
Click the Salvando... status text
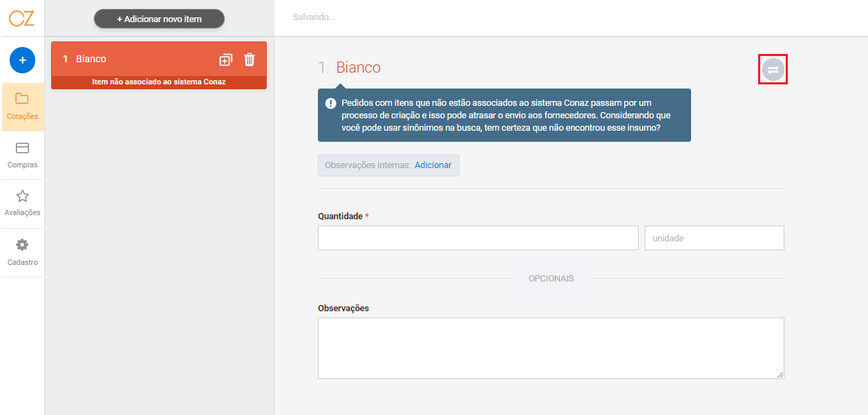point(314,17)
